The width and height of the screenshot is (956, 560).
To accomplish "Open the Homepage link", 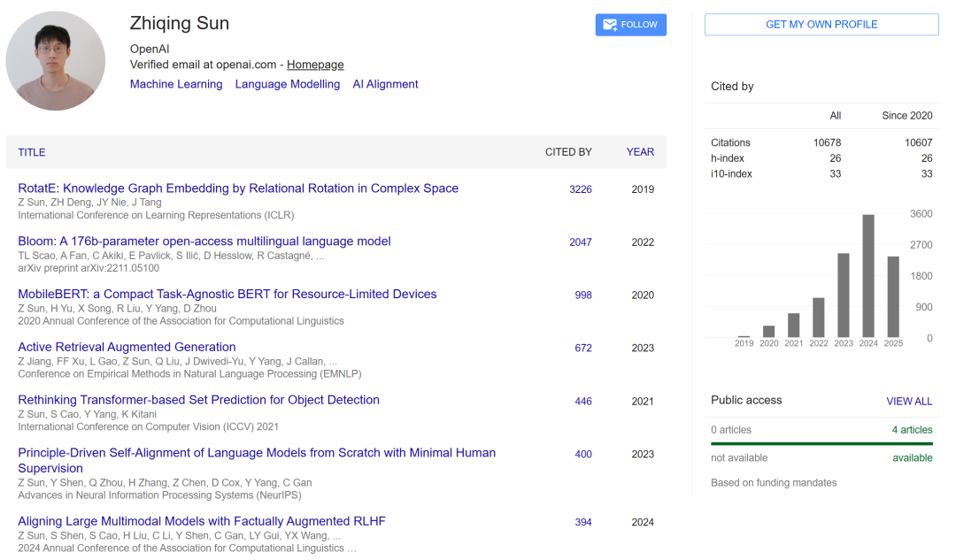I will pos(315,65).
